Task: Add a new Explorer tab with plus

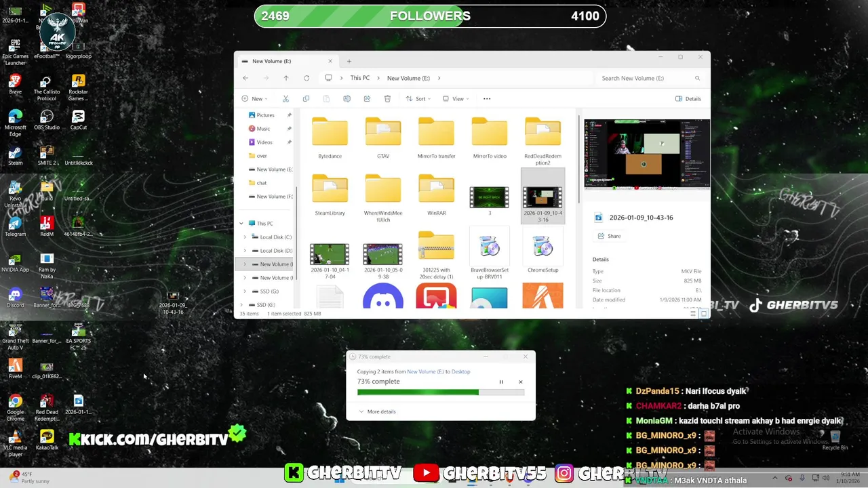Action: click(349, 61)
